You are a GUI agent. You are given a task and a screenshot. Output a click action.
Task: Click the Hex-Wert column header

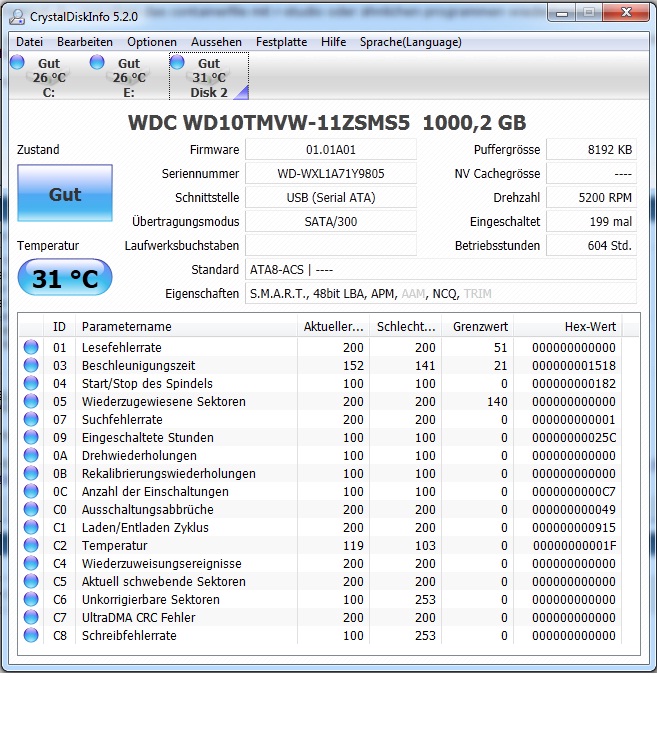(568, 326)
